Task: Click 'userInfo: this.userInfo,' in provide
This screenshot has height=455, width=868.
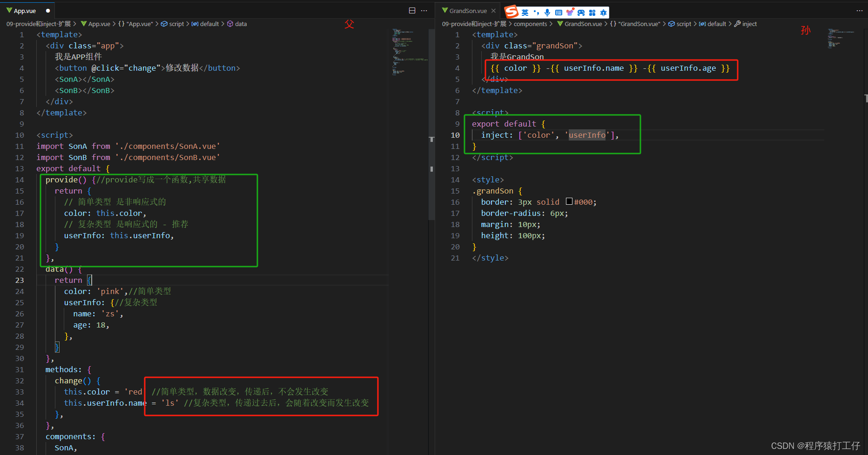Action: [119, 235]
